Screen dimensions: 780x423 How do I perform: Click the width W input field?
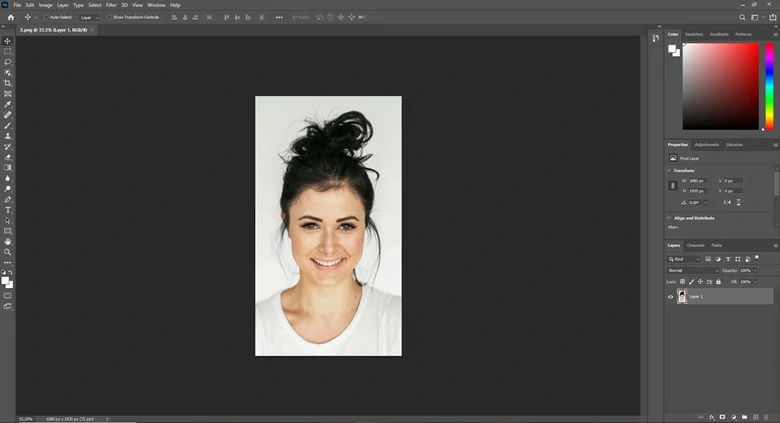pos(698,181)
